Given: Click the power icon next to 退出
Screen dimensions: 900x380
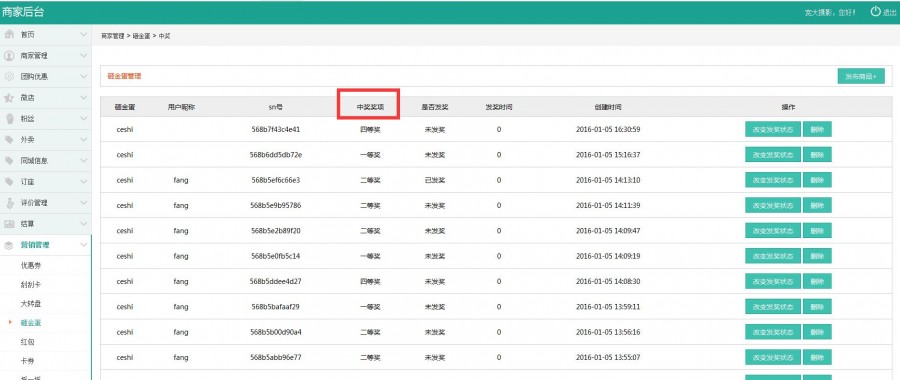Looking at the screenshot, I should [x=875, y=11].
